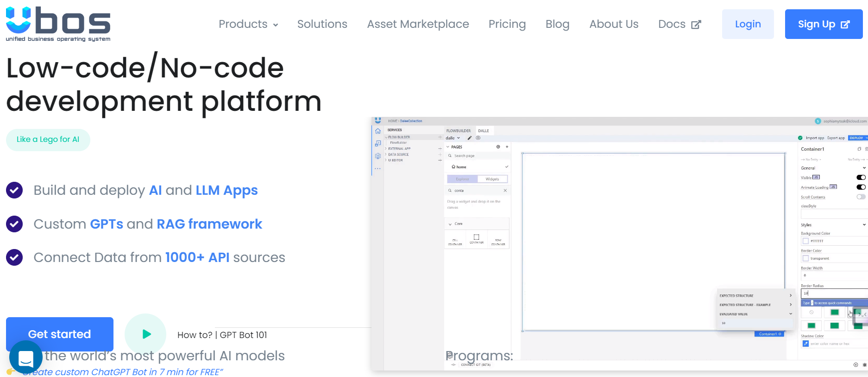Click the Get started button
The width and height of the screenshot is (868, 377).
tap(60, 334)
